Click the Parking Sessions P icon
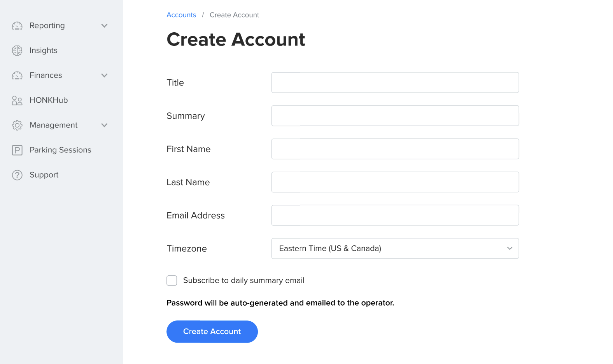The height and width of the screenshot is (364, 613). tap(17, 150)
